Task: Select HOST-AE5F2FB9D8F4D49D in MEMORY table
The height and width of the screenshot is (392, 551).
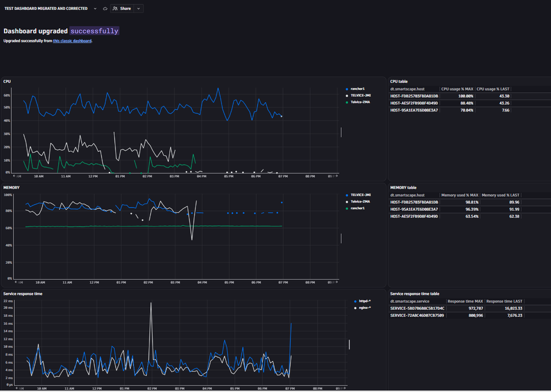Action: pos(414,216)
